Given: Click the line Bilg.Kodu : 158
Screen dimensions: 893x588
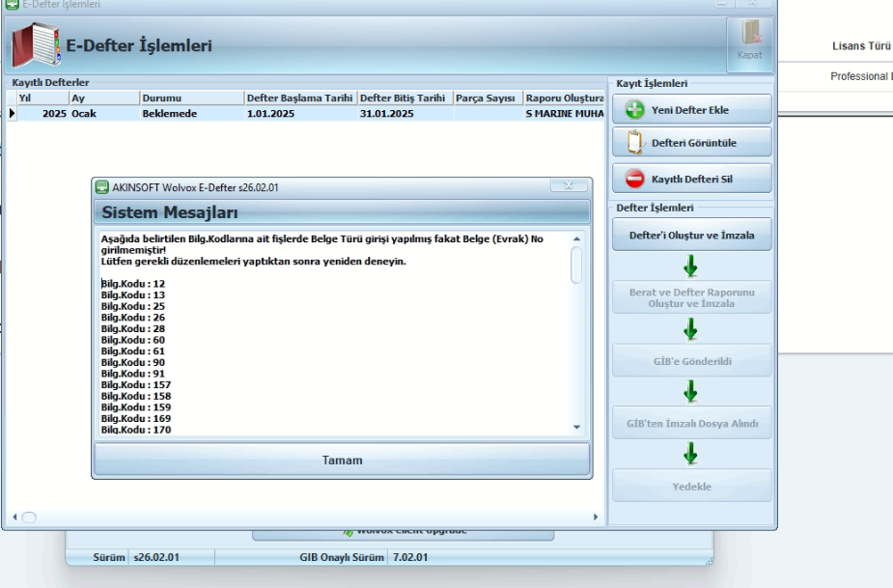Looking at the screenshot, I should 136,396.
